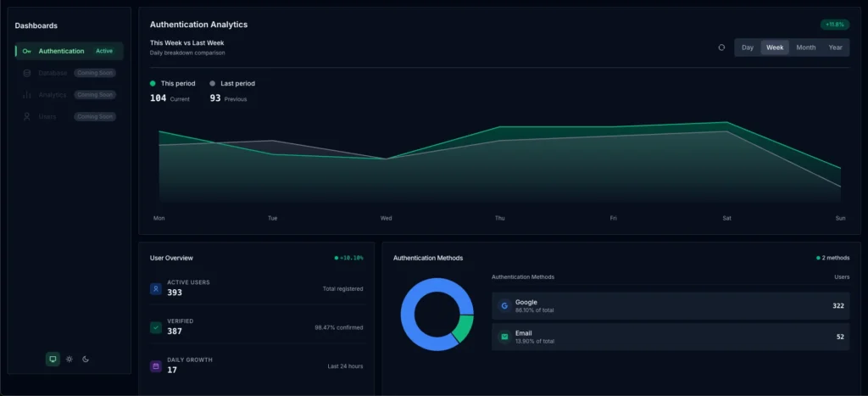
Task: Click the Verified count 387
Action: coord(175,332)
